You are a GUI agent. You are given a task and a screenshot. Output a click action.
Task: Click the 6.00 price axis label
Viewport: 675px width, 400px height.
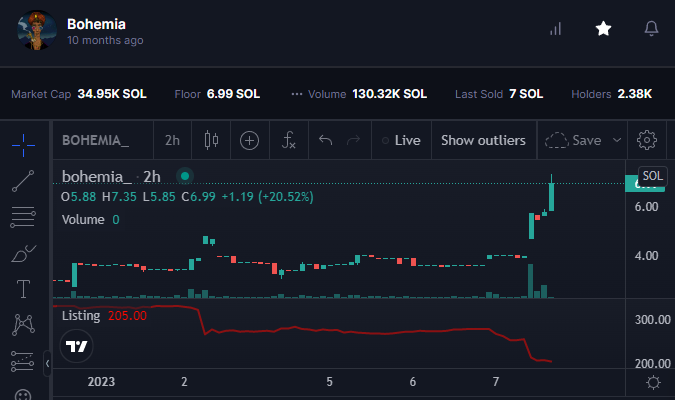tap(646, 207)
